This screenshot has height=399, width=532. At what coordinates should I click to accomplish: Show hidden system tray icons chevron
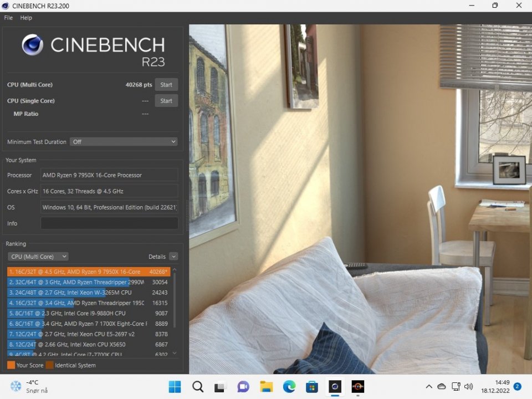click(429, 386)
